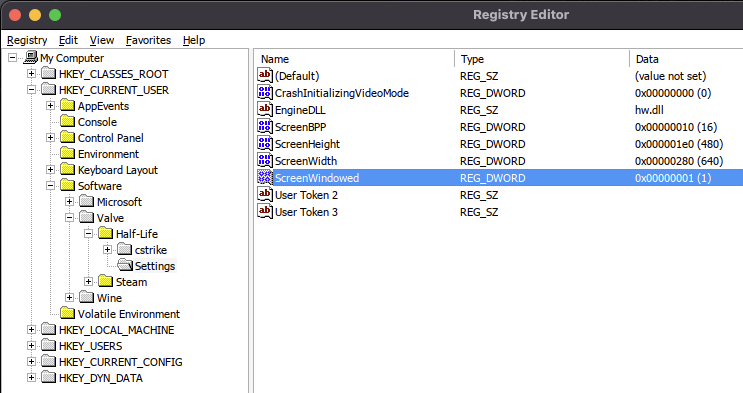The height and width of the screenshot is (393, 743).
Task: Click the HKEY_LOCAL_MACHINE folder icon
Action: point(49,329)
